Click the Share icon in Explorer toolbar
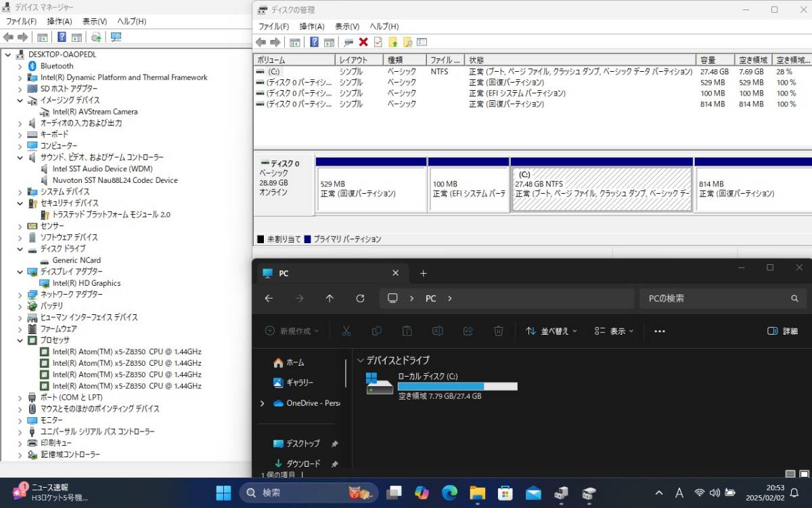 [x=468, y=331]
